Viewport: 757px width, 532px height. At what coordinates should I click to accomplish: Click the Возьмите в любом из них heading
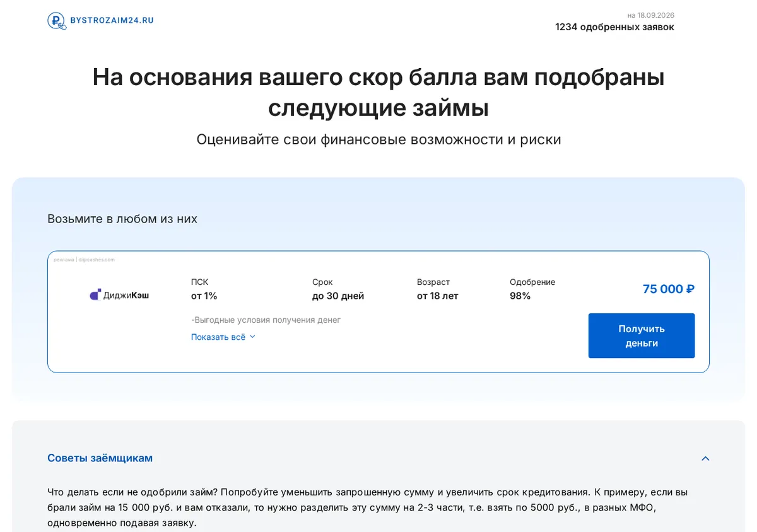coord(122,219)
